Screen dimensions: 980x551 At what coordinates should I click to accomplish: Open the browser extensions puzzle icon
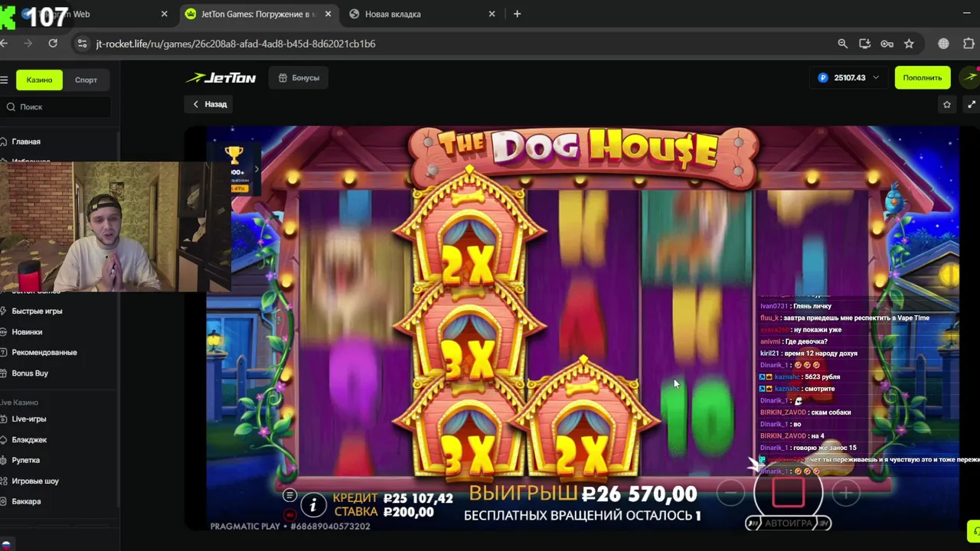[x=969, y=44]
